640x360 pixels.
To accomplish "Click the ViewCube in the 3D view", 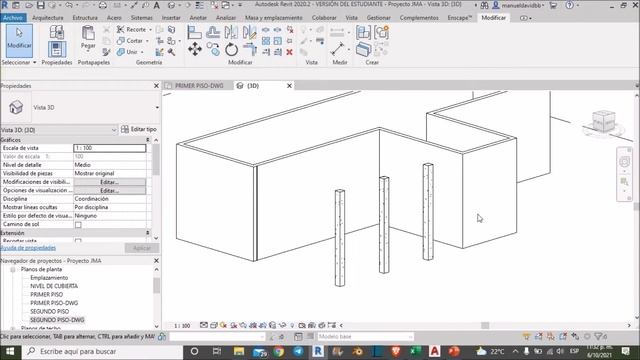I will (604, 121).
